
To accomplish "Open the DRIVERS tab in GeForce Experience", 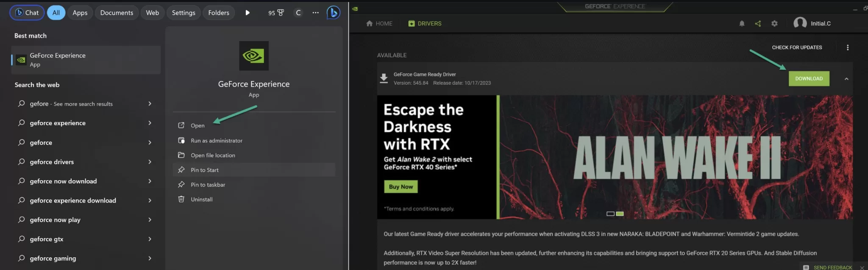I will click(425, 24).
